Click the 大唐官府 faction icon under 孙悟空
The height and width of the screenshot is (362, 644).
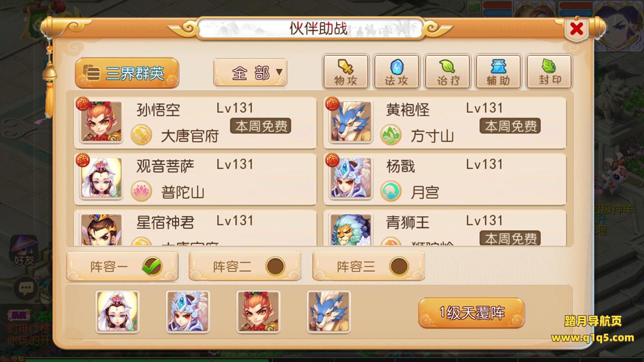point(141,135)
